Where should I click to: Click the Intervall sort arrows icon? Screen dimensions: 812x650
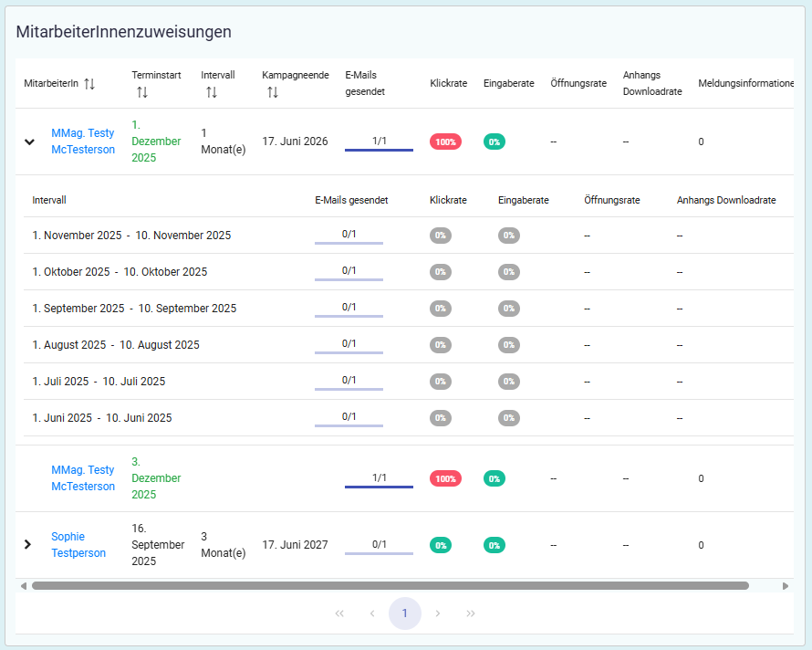tap(212, 92)
